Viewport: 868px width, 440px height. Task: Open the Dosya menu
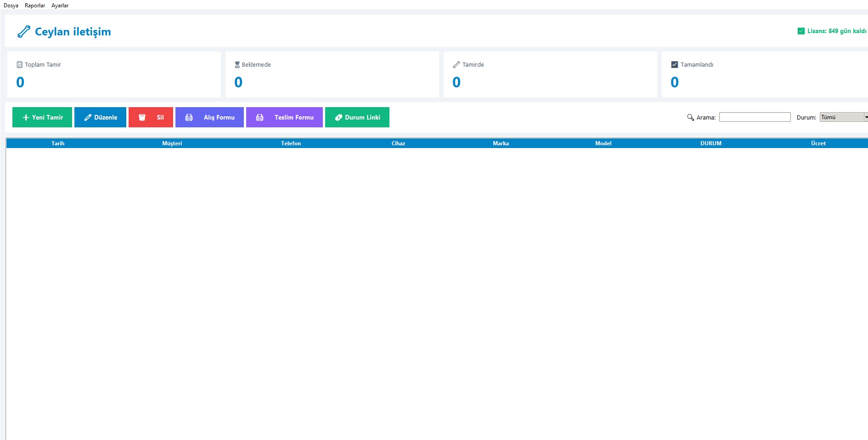click(x=11, y=6)
